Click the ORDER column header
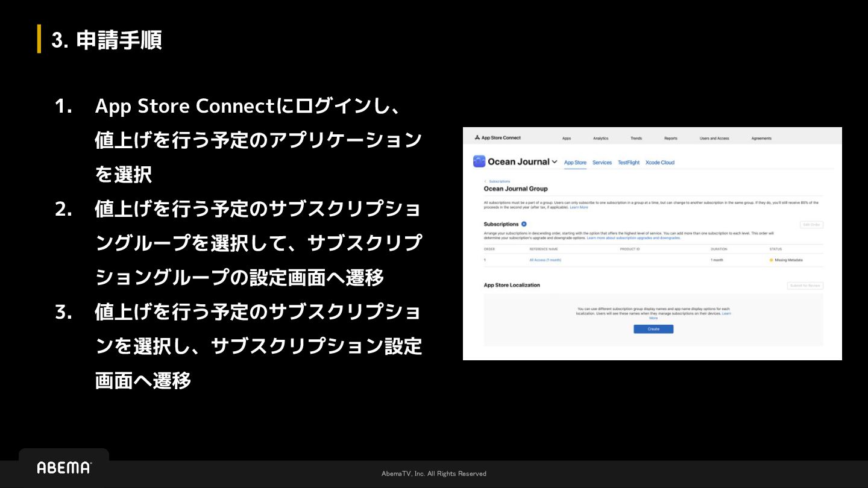This screenshot has height=488, width=868. tap(489, 249)
